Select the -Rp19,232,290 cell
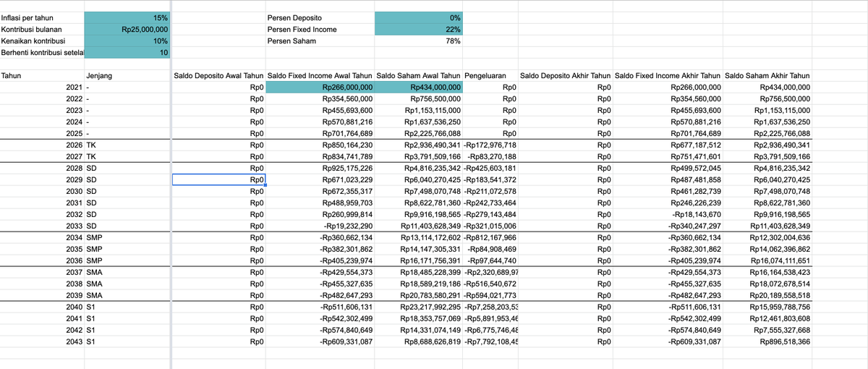 [x=320, y=226]
